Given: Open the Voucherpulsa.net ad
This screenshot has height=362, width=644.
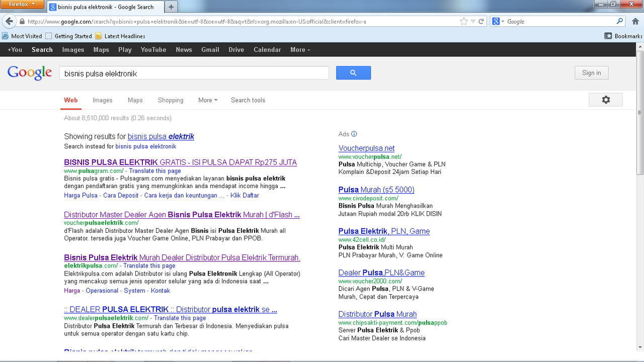Looking at the screenshot, I should 367,148.
